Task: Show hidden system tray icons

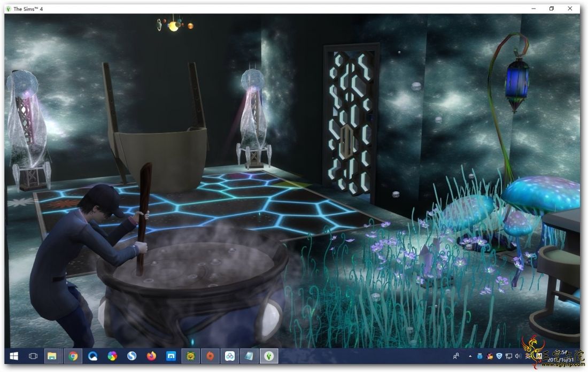Action: click(470, 356)
